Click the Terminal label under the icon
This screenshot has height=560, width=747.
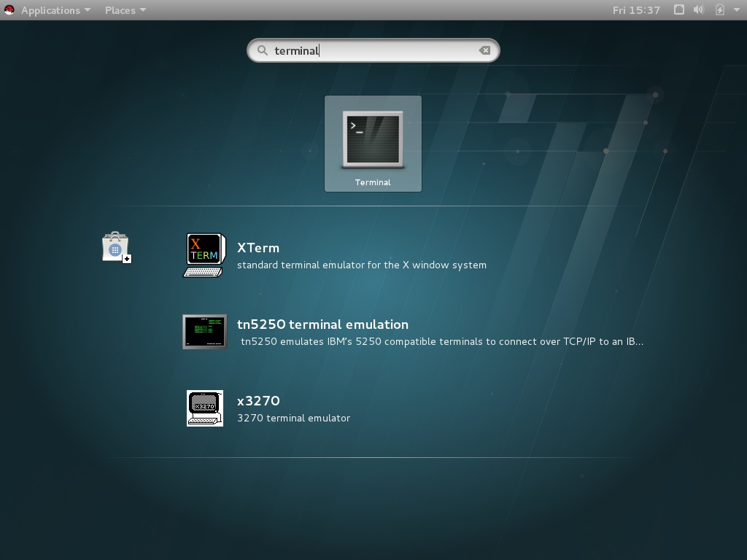click(373, 182)
